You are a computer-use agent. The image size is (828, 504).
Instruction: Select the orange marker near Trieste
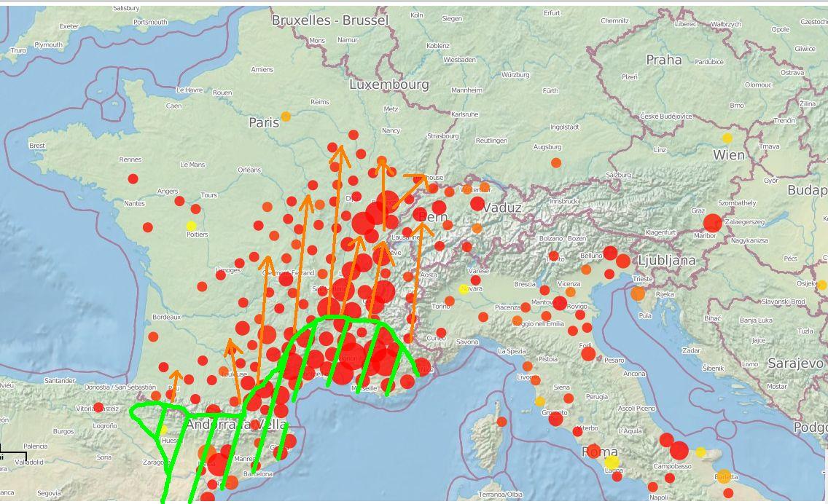click(638, 294)
